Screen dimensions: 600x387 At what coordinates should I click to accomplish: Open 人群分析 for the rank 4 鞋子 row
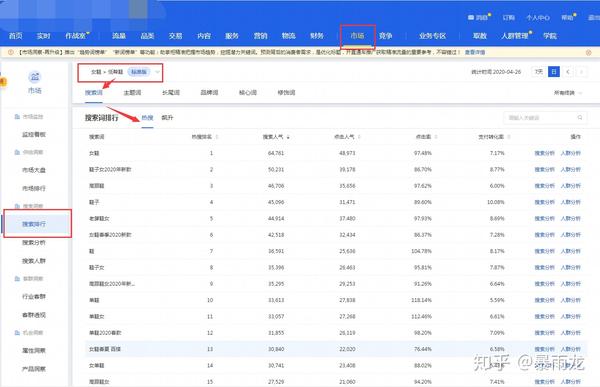point(571,202)
